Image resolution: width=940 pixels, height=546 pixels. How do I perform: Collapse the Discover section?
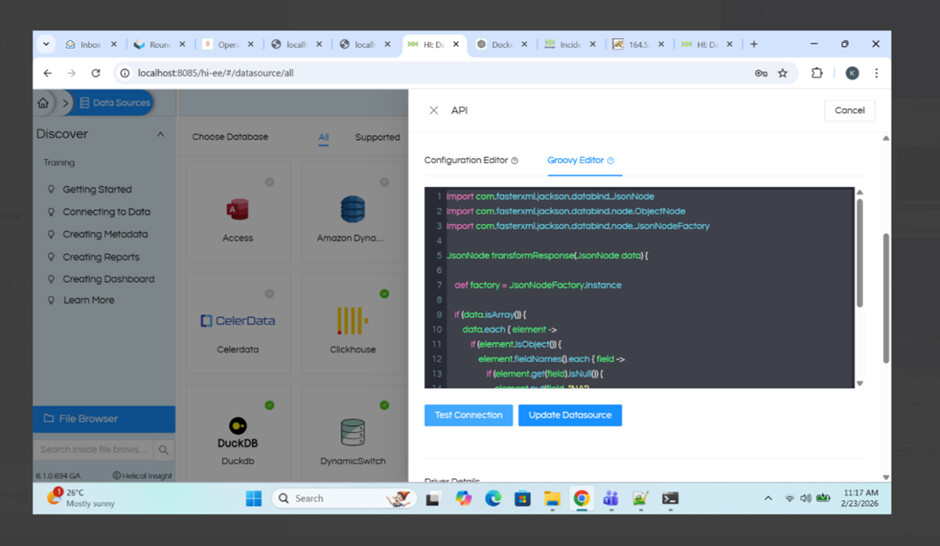(x=160, y=135)
